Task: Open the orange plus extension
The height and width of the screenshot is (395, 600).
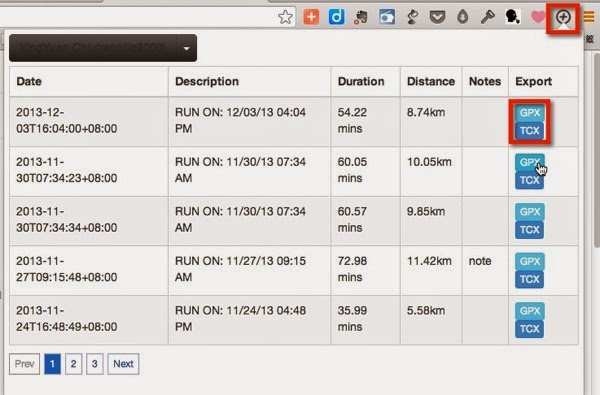Action: (x=311, y=17)
